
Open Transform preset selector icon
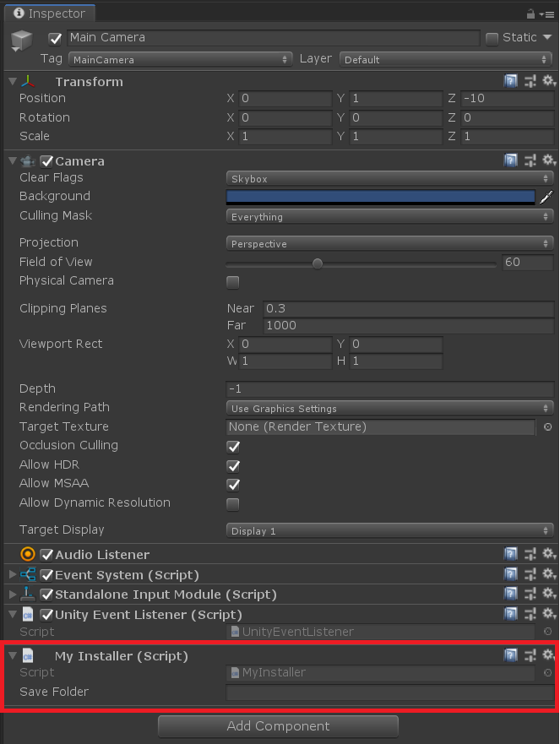pyautogui.click(x=530, y=81)
